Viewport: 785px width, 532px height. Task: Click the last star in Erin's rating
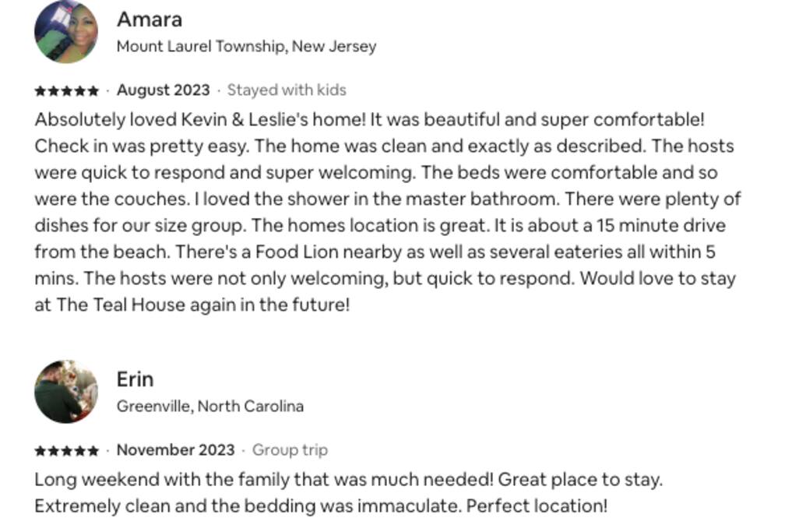[93, 451]
